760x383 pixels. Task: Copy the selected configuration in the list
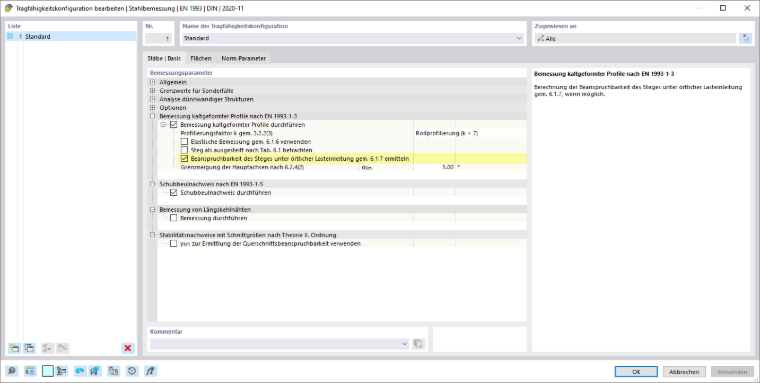[30, 348]
